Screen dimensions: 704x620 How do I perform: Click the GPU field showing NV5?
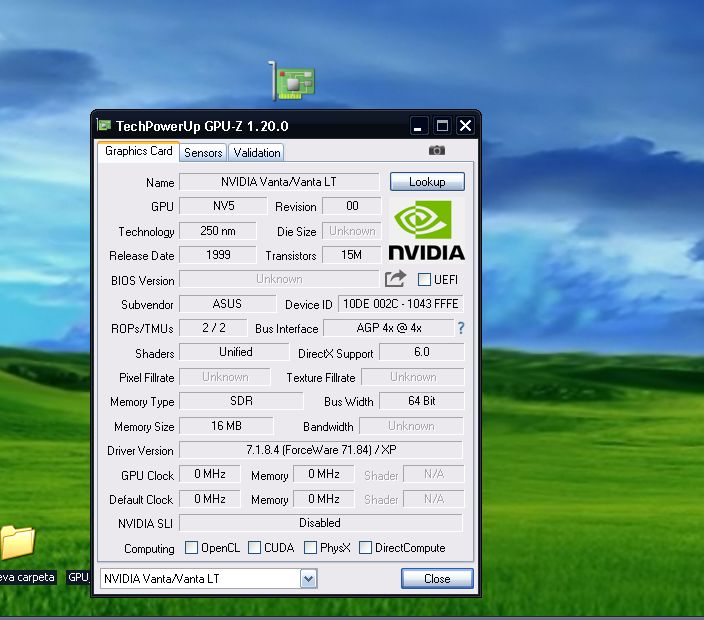223,206
